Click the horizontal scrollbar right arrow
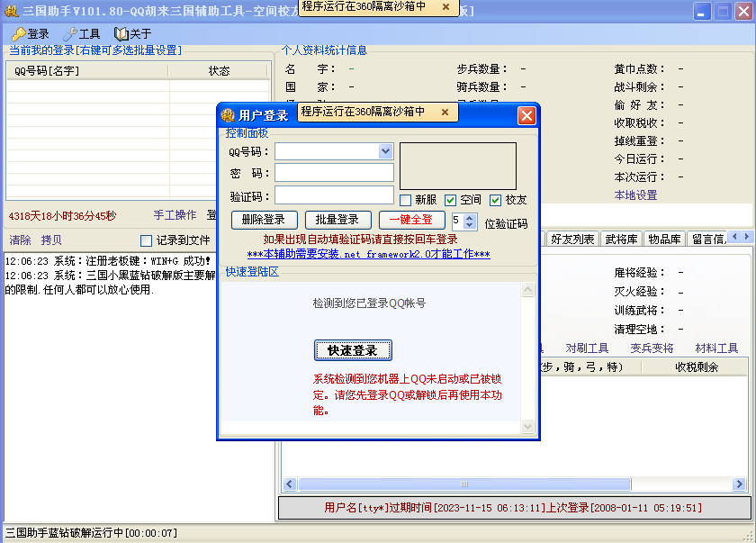Image resolution: width=756 pixels, height=543 pixels. click(739, 484)
